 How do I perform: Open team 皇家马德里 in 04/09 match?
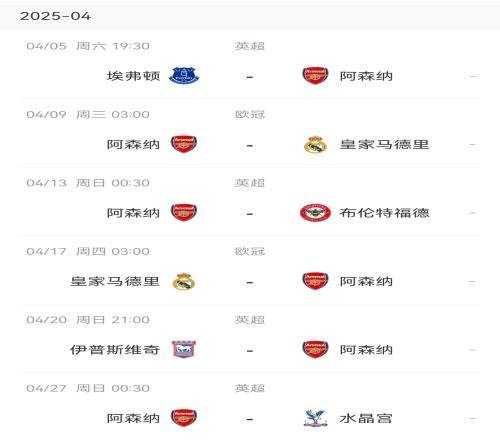tap(384, 144)
